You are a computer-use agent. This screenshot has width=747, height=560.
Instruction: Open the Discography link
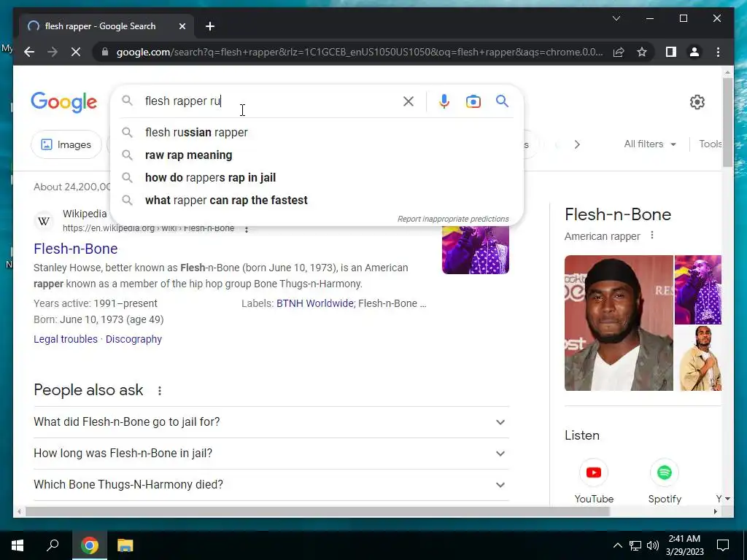[134, 339]
